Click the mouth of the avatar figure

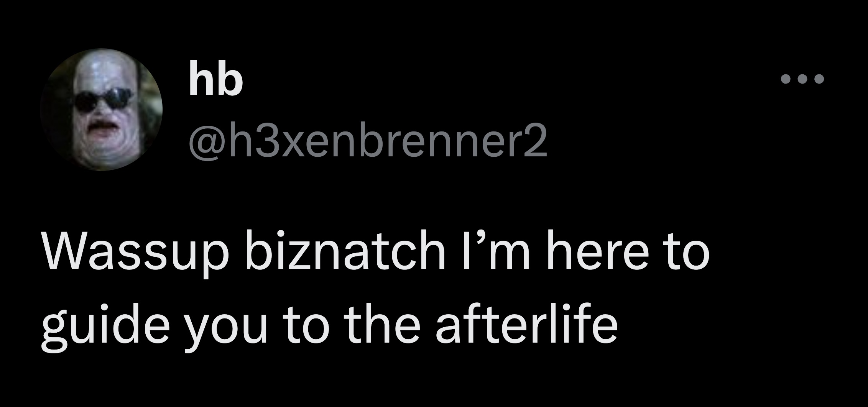pos(101,127)
